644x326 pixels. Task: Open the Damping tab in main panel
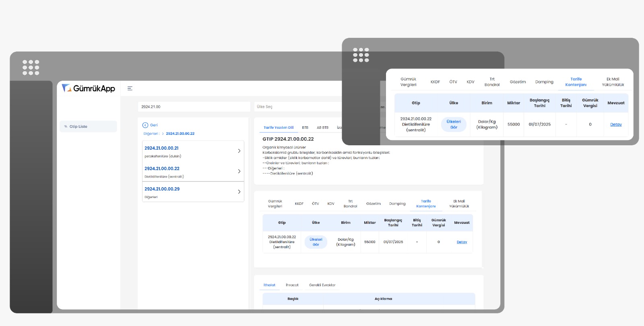[x=397, y=204]
